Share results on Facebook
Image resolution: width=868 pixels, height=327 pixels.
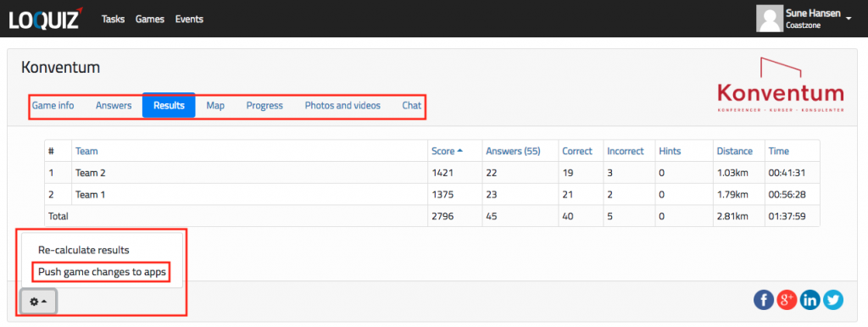click(764, 300)
